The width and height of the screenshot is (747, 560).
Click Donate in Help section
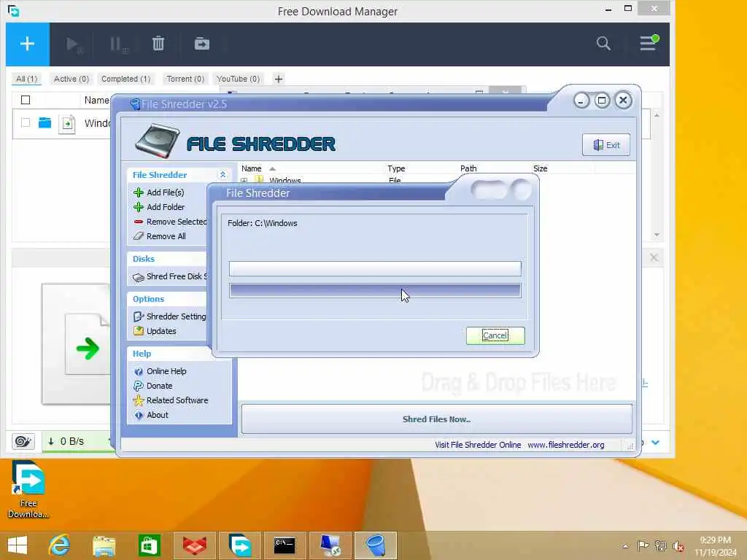click(160, 386)
